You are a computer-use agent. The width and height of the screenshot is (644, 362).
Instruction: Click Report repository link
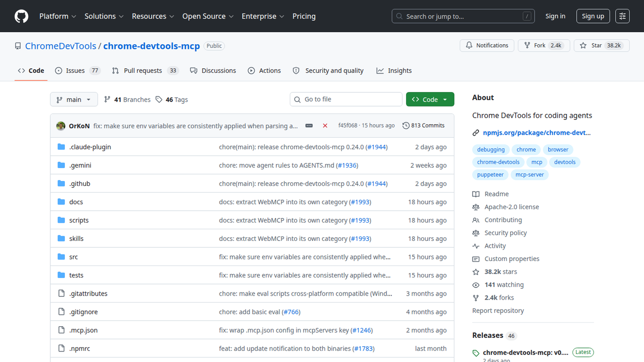pos(498,311)
